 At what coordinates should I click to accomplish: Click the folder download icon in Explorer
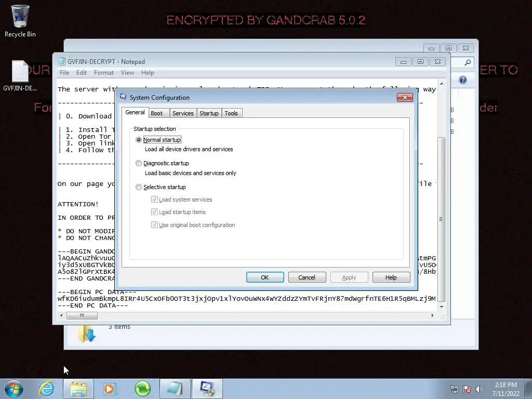click(87, 333)
